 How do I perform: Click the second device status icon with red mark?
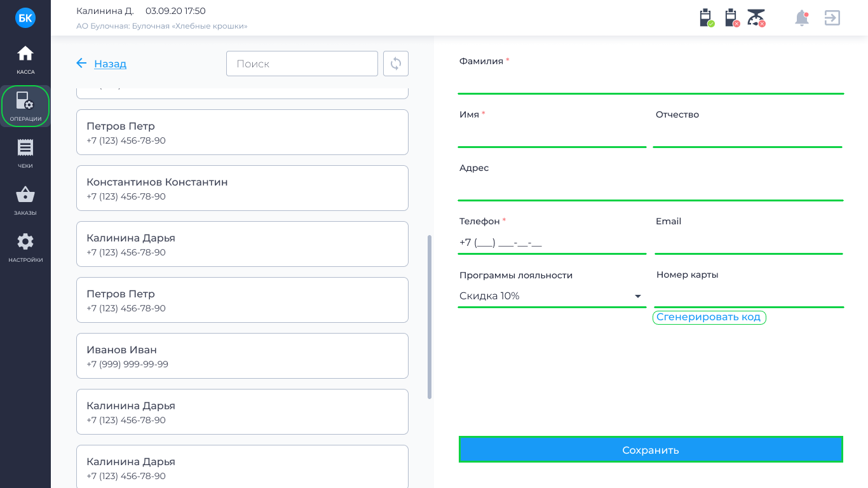tap(732, 18)
